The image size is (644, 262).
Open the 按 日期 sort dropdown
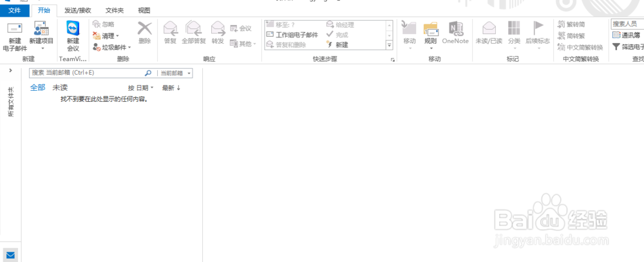(141, 88)
